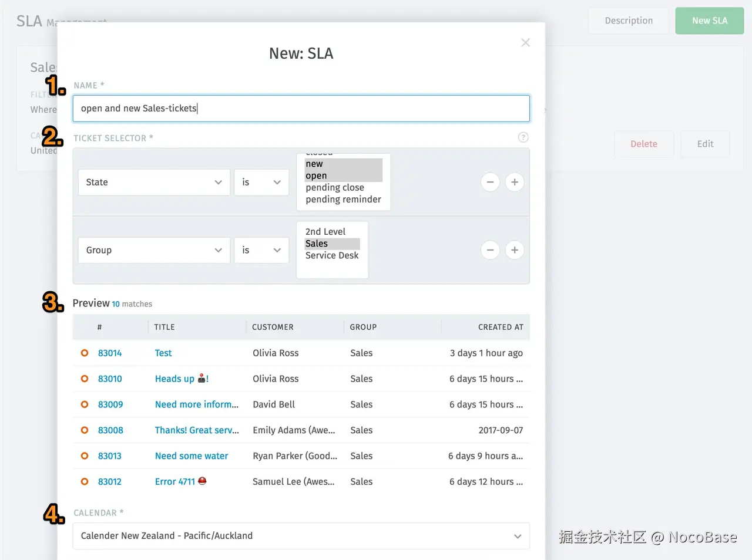Open the 'Thanks! Great serv...' ticket
This screenshot has width=752, height=560.
click(x=197, y=430)
